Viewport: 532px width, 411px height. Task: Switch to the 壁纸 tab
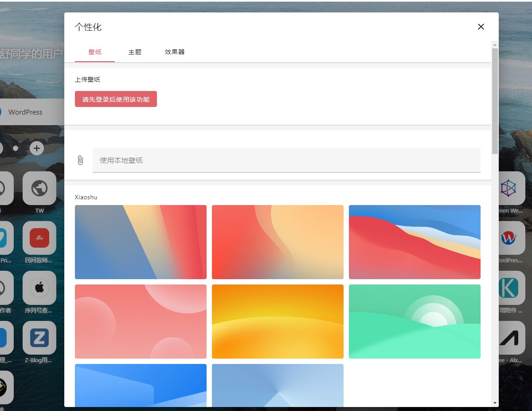(x=95, y=52)
